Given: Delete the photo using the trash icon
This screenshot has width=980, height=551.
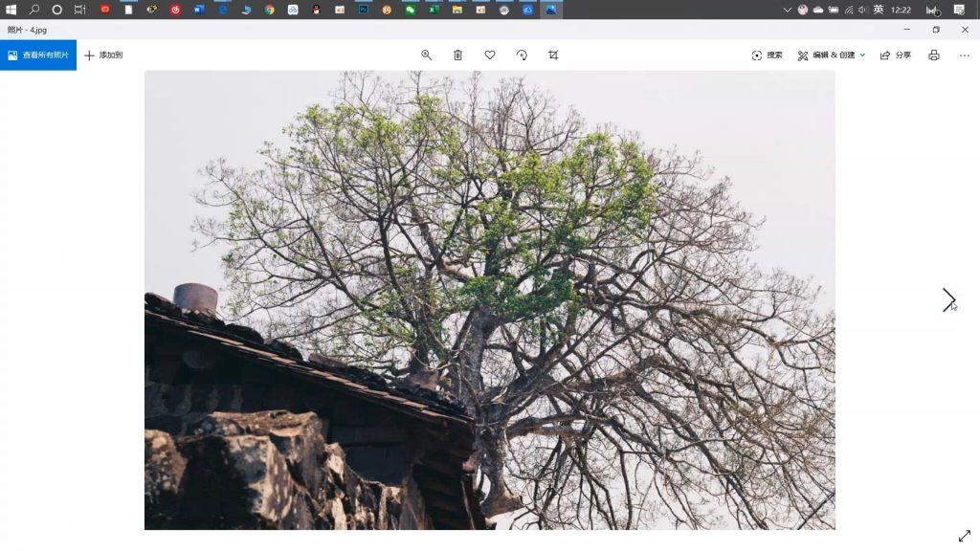Looking at the screenshot, I should click(458, 55).
